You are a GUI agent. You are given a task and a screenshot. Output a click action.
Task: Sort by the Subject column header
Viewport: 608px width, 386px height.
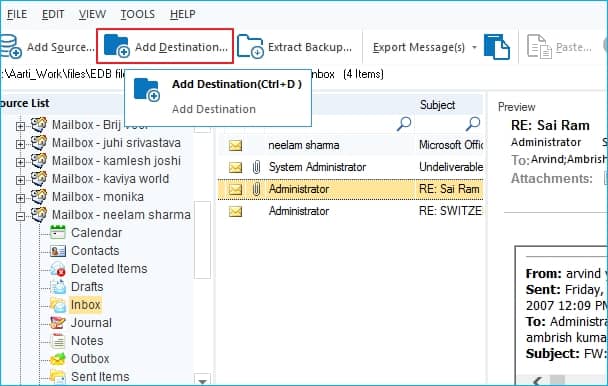437,105
